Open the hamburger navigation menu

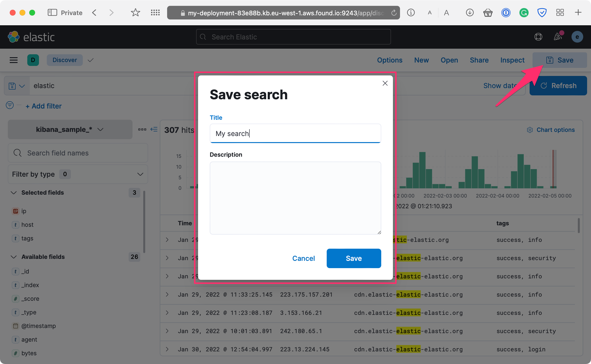tap(14, 60)
